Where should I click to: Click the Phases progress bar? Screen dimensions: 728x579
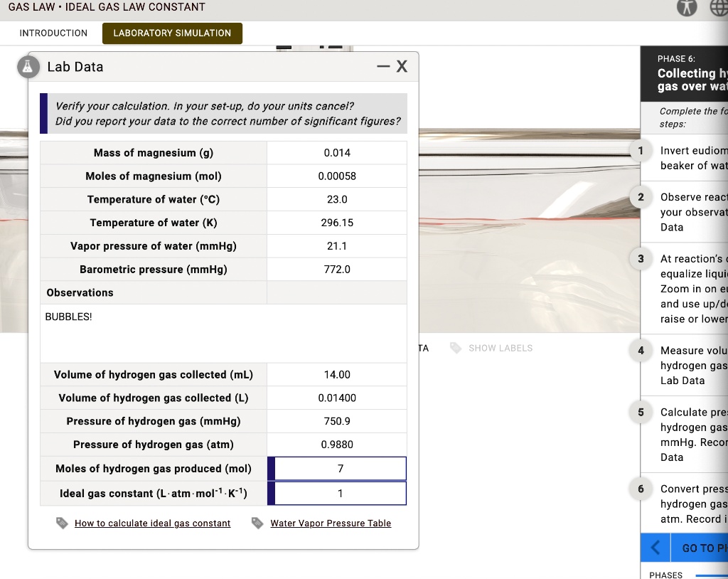[x=711, y=575]
